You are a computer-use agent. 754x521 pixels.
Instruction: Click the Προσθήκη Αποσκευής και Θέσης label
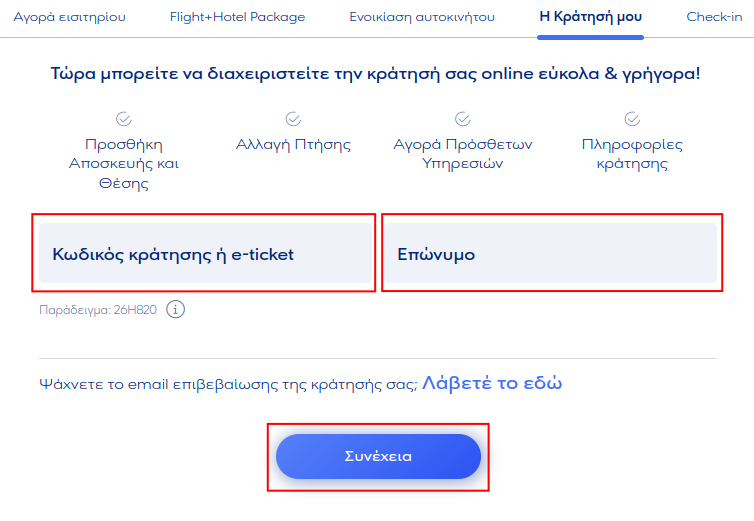click(124, 165)
